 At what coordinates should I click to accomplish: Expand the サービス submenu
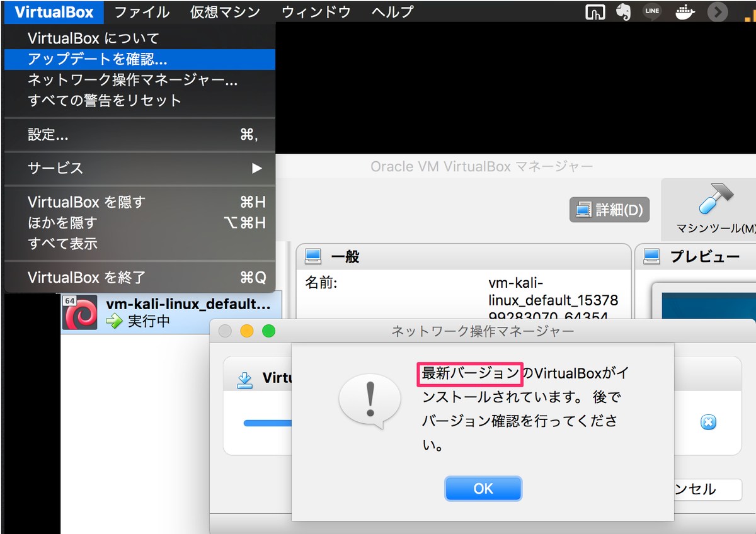(140, 168)
